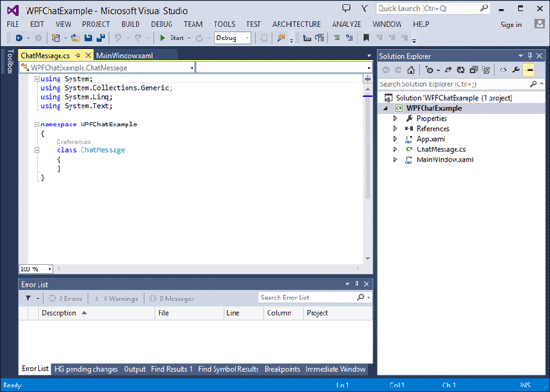
Task: Click the editor's vertical scrollbar down arrow
Action: [x=368, y=259]
